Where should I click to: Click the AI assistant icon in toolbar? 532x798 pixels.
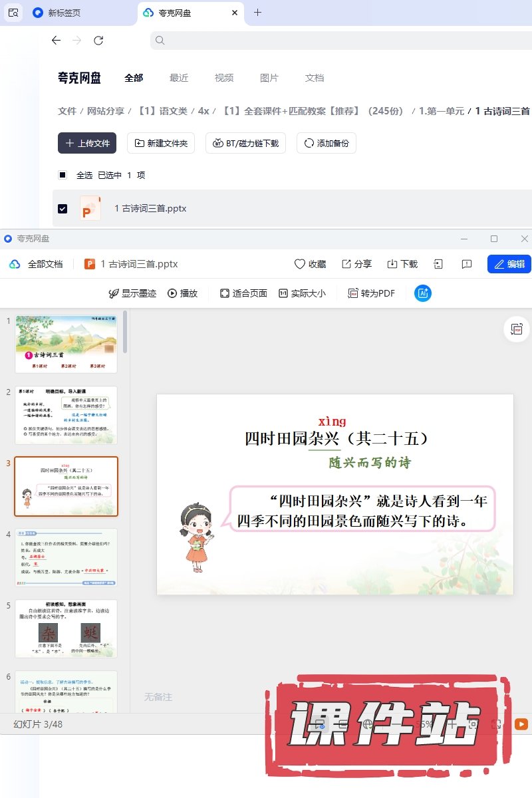pos(423,293)
